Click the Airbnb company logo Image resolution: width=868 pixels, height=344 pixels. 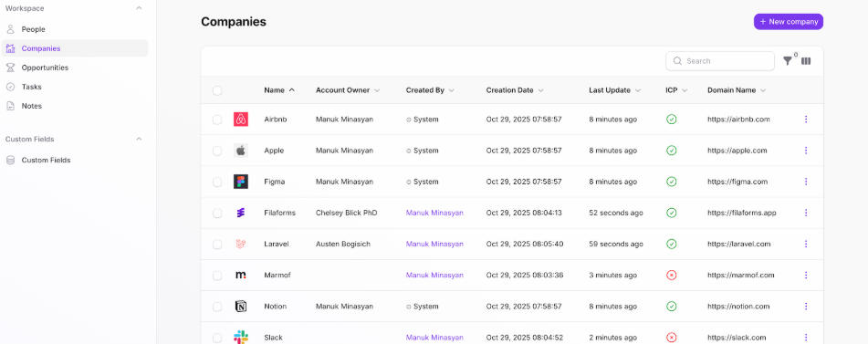241,120
